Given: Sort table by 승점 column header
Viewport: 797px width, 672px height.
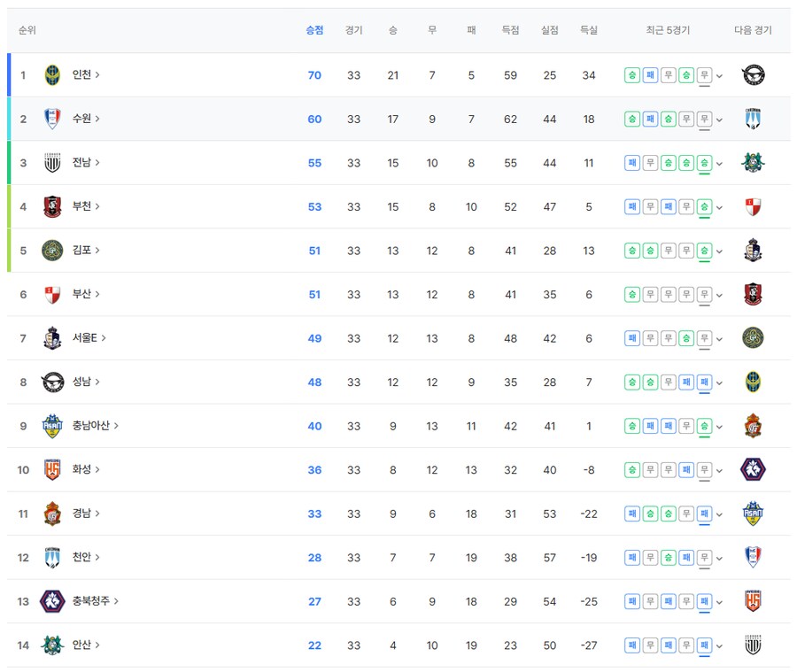Looking at the screenshot, I should click(314, 30).
